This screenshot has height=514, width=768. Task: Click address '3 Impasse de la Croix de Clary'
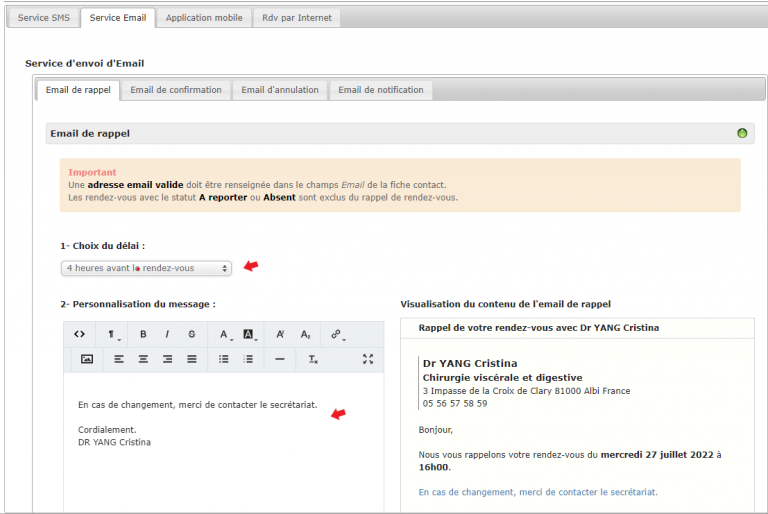pos(526,391)
